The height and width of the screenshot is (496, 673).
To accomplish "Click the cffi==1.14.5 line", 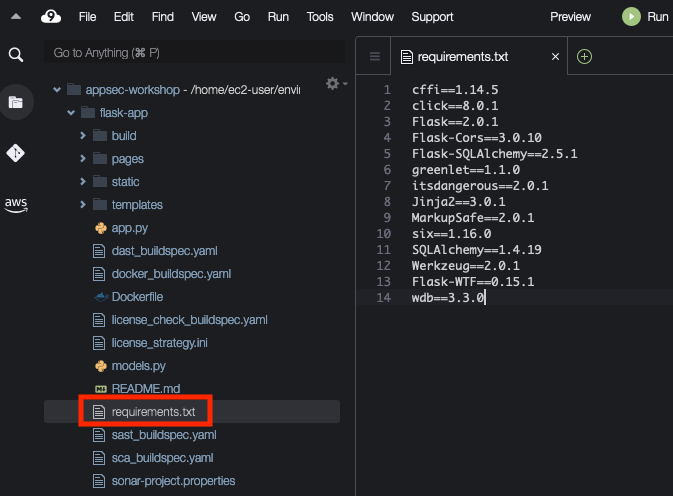I will [455, 90].
